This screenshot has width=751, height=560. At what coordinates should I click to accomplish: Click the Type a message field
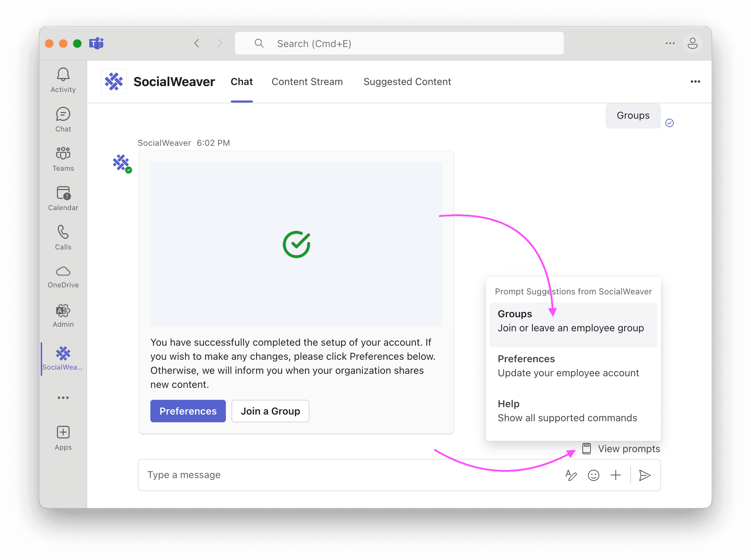351,475
